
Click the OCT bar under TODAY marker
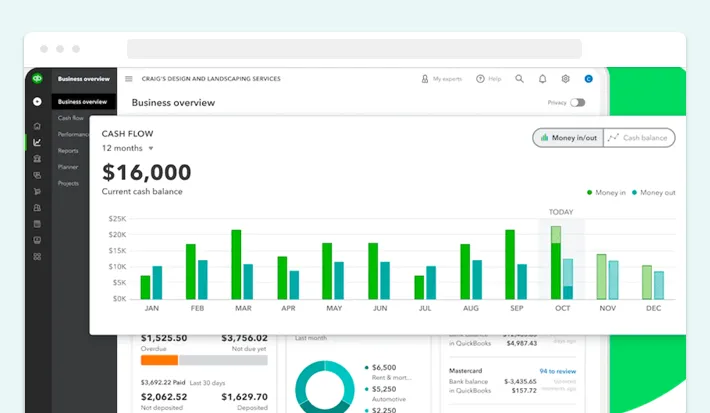[556, 263]
